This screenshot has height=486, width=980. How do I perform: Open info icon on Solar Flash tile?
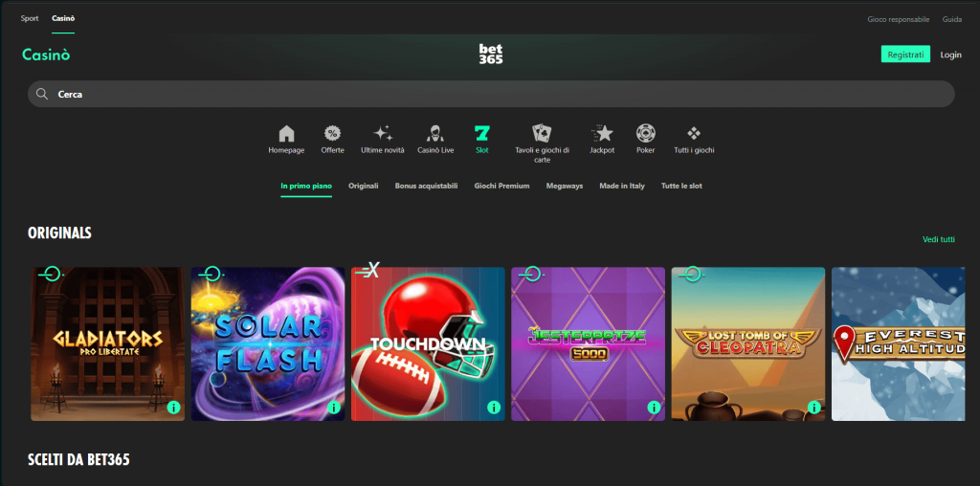334,408
